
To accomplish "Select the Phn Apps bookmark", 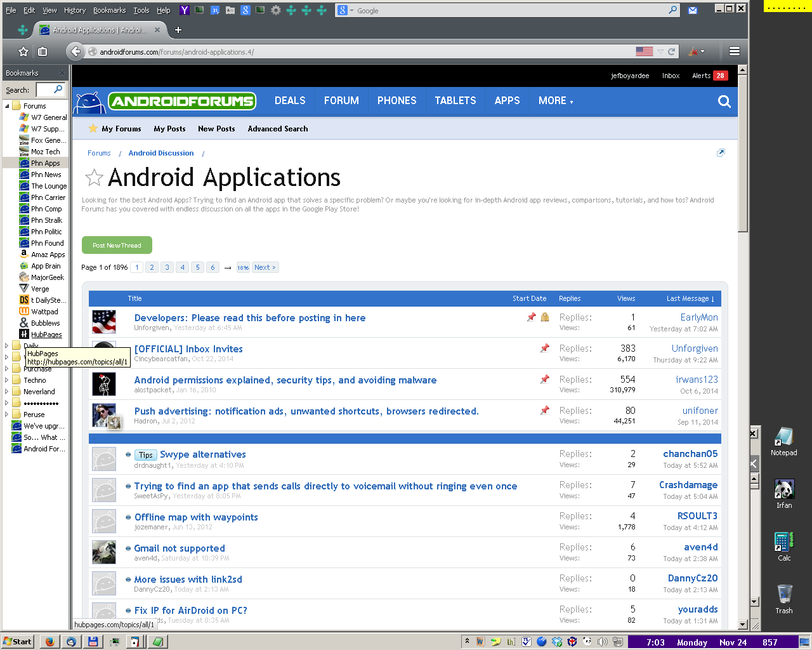I will point(45,163).
